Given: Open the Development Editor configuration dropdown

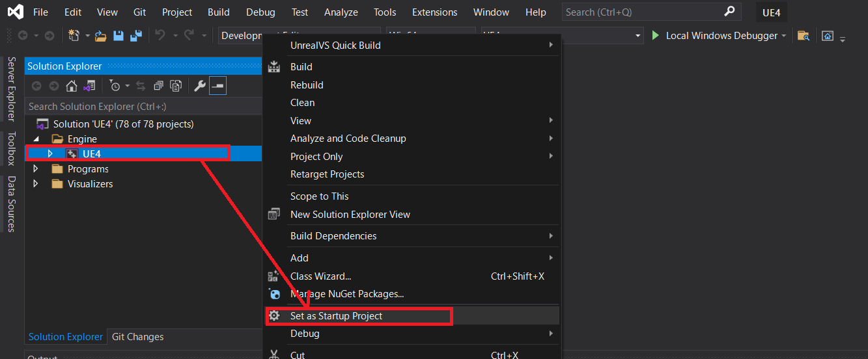Looking at the screenshot, I should [300, 36].
